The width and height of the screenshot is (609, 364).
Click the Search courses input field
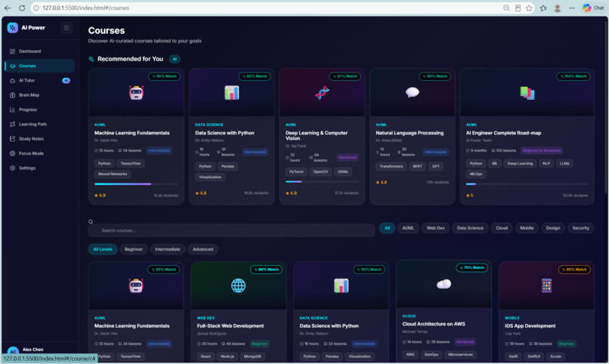tap(231, 230)
